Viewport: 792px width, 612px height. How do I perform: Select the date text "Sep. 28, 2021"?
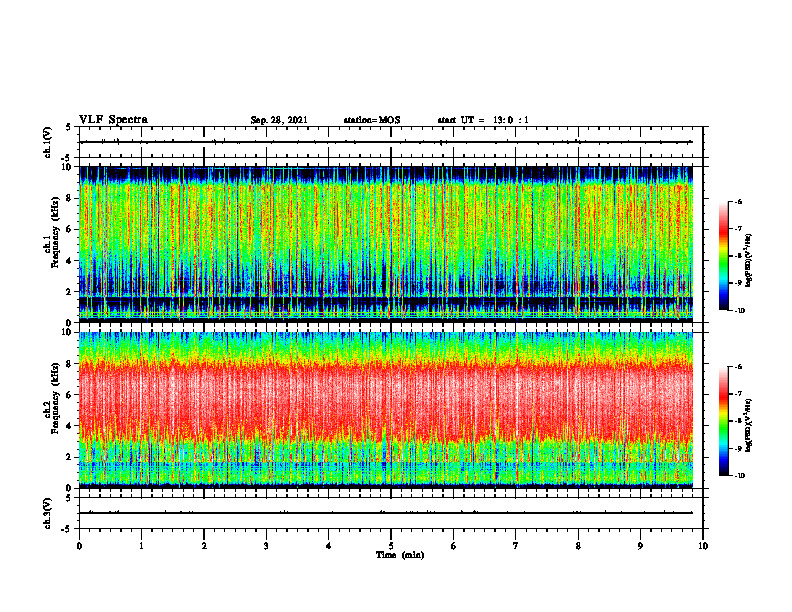279,120
